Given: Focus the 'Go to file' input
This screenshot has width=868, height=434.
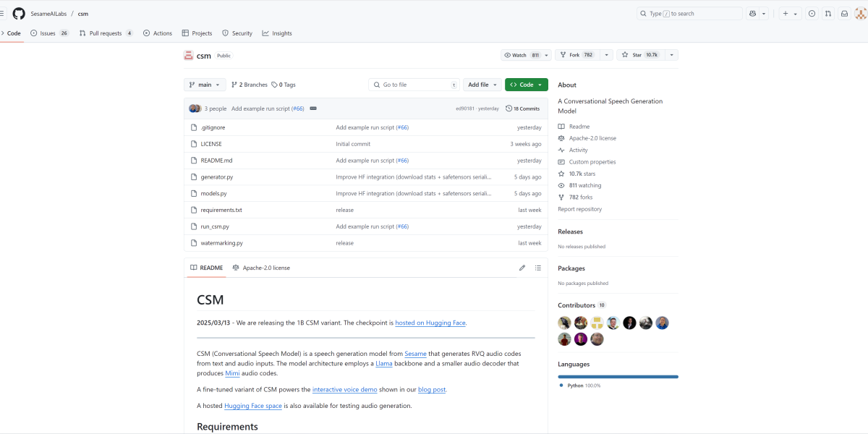Looking at the screenshot, I should [x=414, y=85].
